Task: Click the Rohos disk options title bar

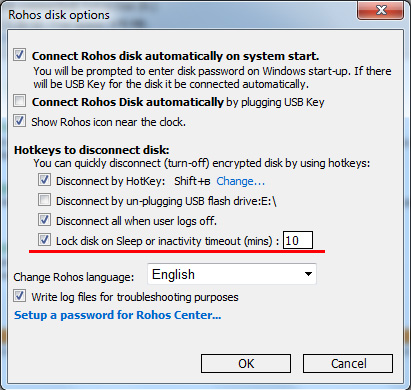Action: 180,15
